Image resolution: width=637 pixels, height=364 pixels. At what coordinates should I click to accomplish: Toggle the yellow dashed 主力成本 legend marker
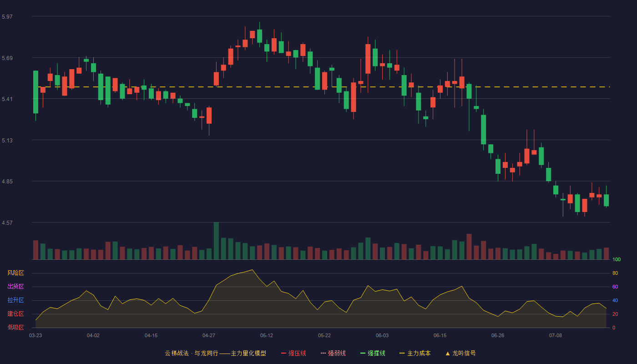402,353
